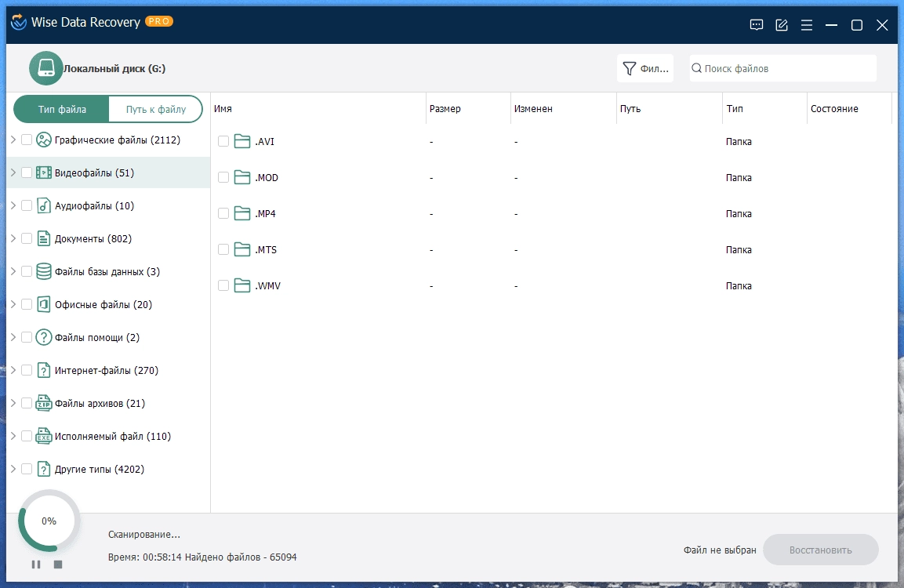Click the local disk G: drive icon
Screen dimensions: 904x588
46,68
